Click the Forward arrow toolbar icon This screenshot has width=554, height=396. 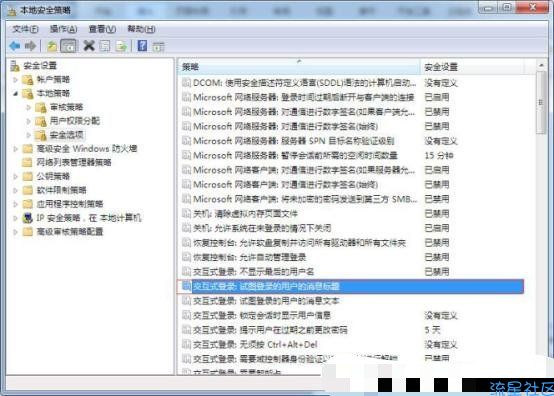coord(30,46)
